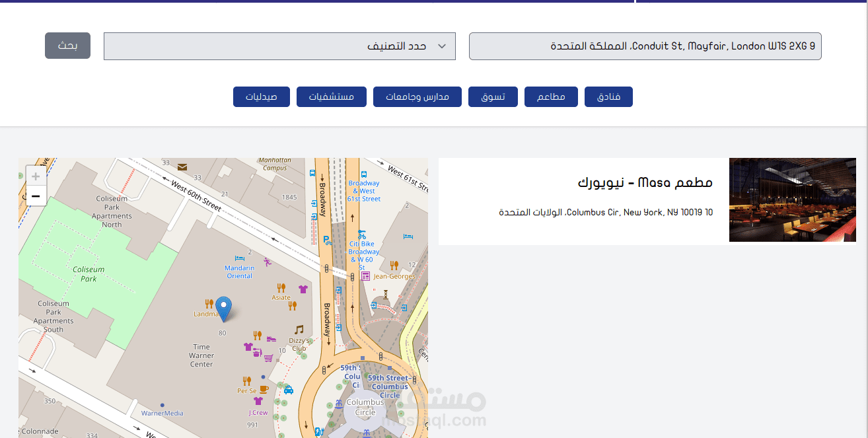868x438 pixels.
Task: Click the Columbus Circle label on map
Action: click(x=365, y=407)
